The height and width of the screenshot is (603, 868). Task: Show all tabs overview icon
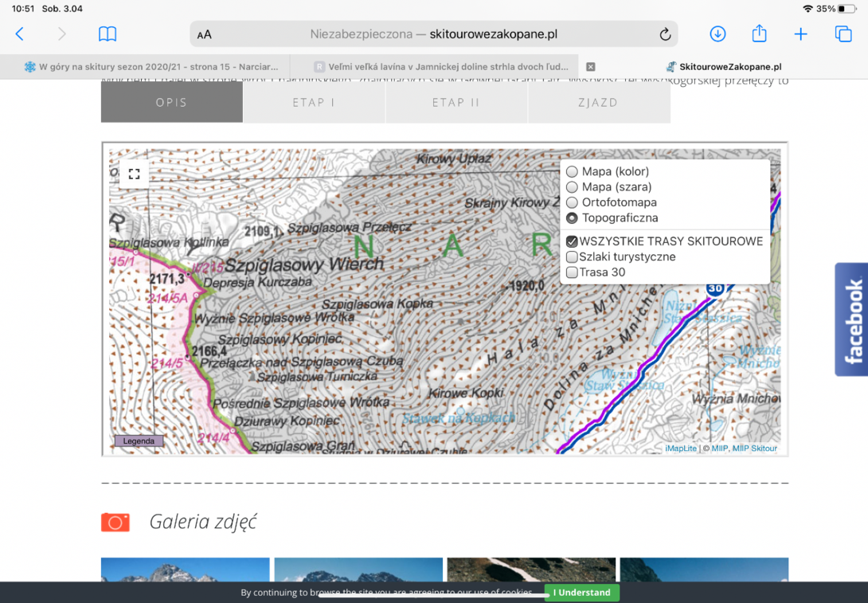tap(843, 34)
